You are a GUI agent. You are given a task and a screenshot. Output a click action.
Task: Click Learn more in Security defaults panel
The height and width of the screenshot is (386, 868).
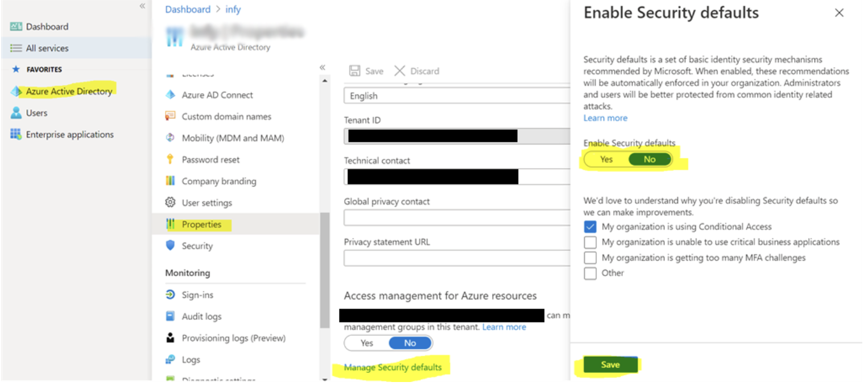click(605, 118)
